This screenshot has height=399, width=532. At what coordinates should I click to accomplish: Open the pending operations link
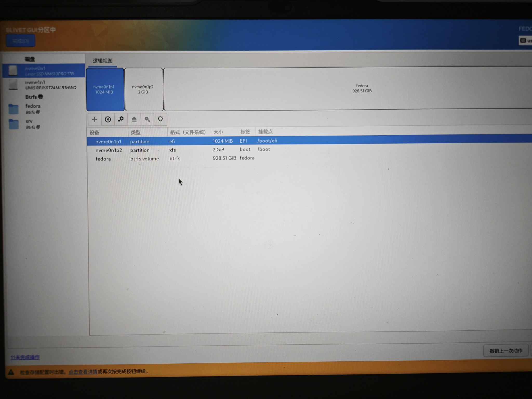click(x=25, y=357)
